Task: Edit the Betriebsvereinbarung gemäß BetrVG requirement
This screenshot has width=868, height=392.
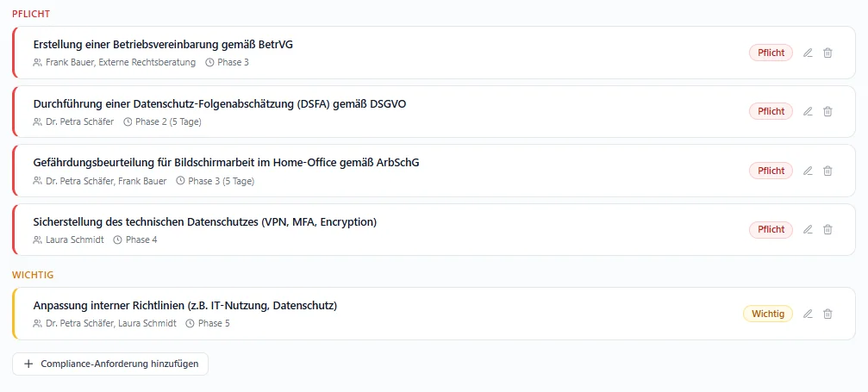Action: [x=808, y=53]
